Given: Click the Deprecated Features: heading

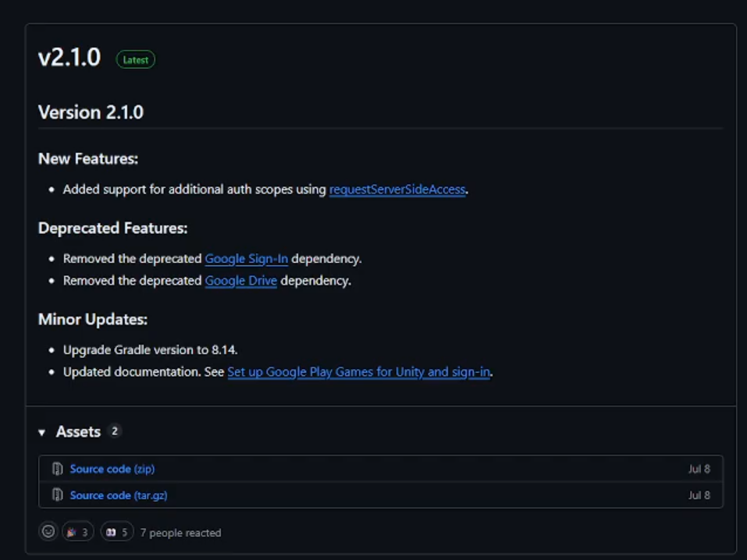Looking at the screenshot, I should click(x=113, y=228).
